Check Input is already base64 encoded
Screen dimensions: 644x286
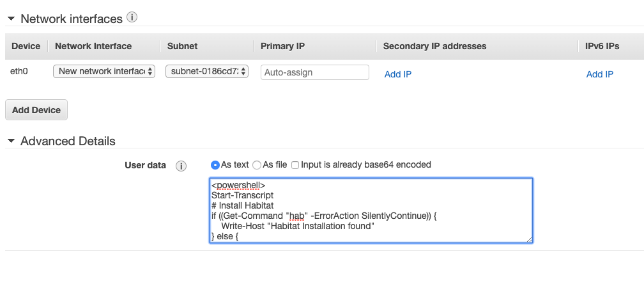click(x=295, y=165)
